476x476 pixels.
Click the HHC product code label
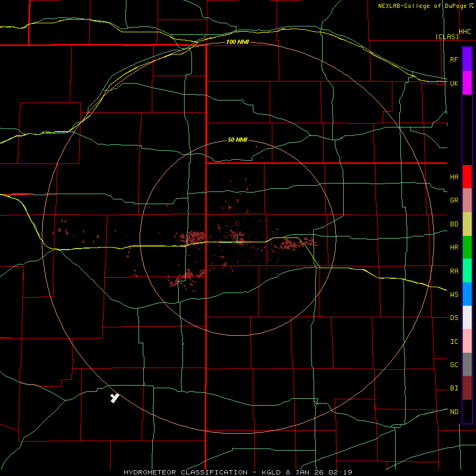[x=465, y=32]
